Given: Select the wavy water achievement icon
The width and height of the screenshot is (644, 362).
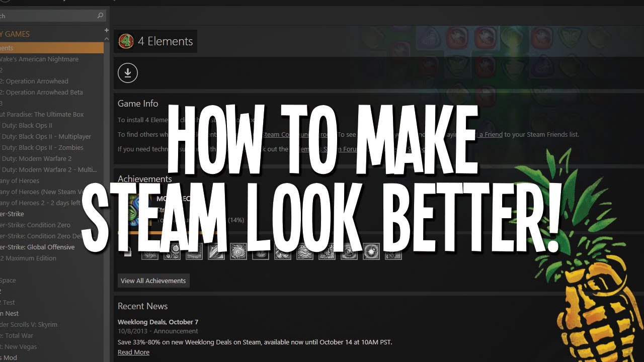Looking at the screenshot, I should coord(305,251).
